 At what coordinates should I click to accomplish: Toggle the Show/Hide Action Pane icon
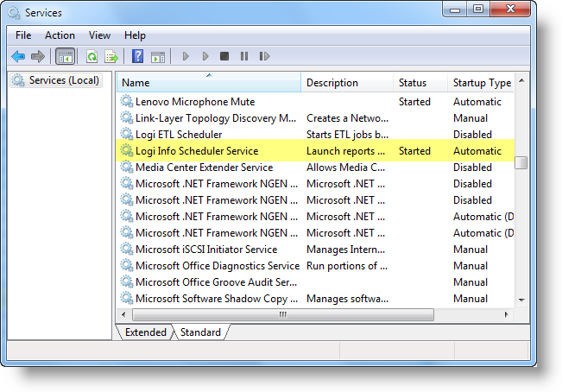click(157, 57)
